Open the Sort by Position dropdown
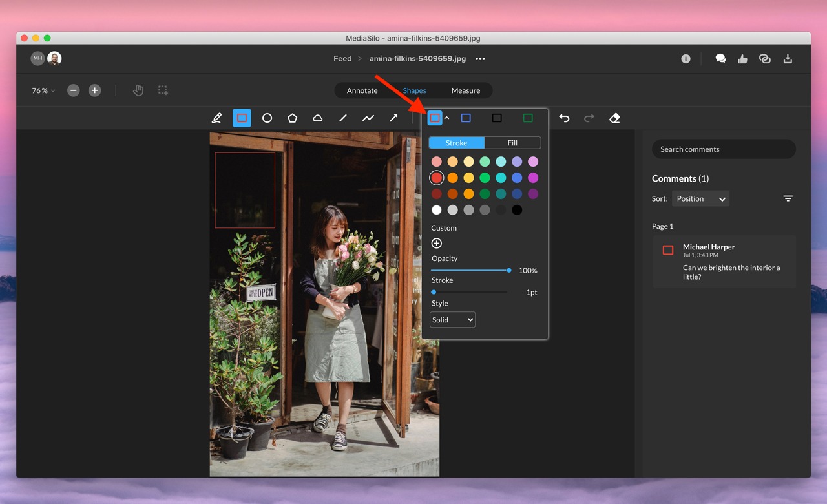Screen dimensions: 827x504 tap(700, 199)
